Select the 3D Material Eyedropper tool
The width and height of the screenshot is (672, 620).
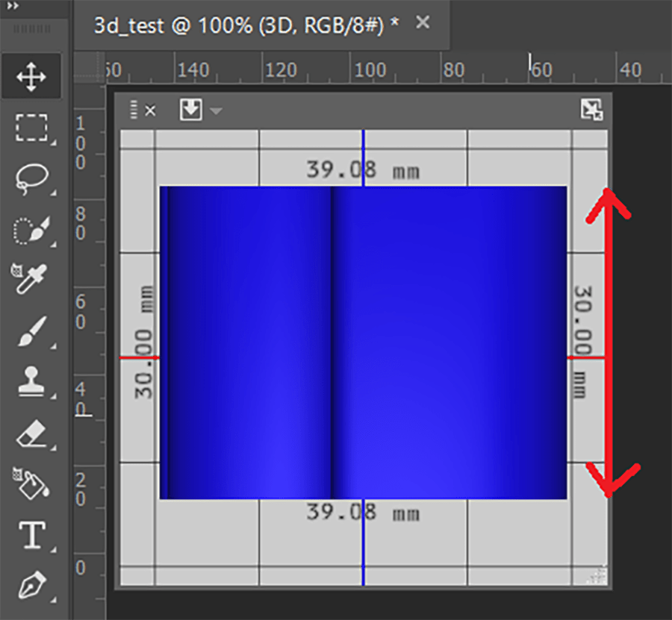coord(28,278)
